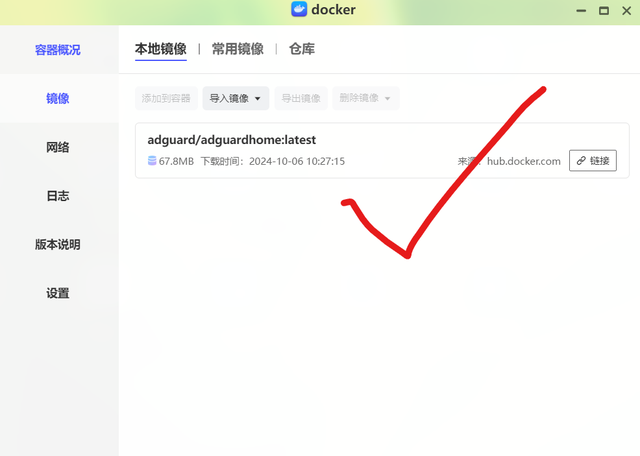Click the hub.docker.com source text

[x=524, y=161]
